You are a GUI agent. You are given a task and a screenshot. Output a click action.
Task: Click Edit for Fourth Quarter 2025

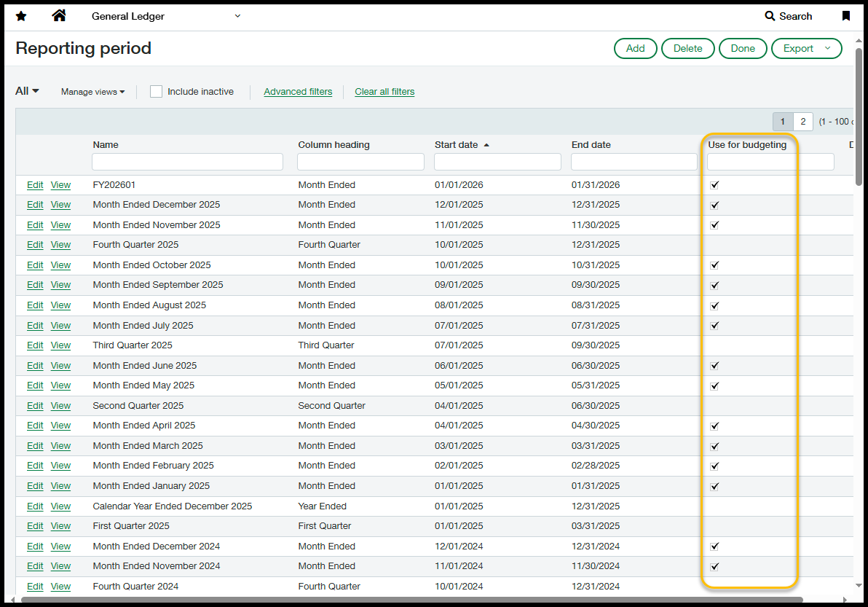click(35, 245)
